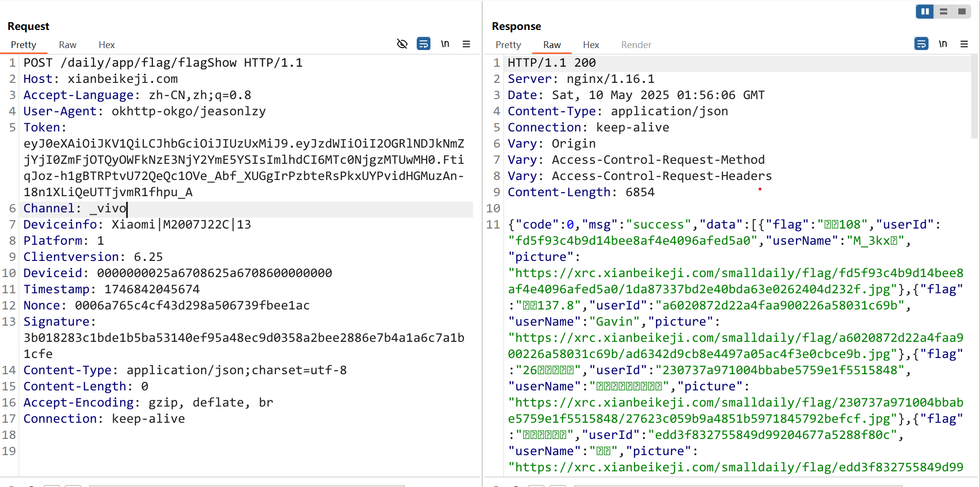Screen dimensions: 980x487
Task: Toggle word wrap in the Request panel
Action: tap(423, 44)
